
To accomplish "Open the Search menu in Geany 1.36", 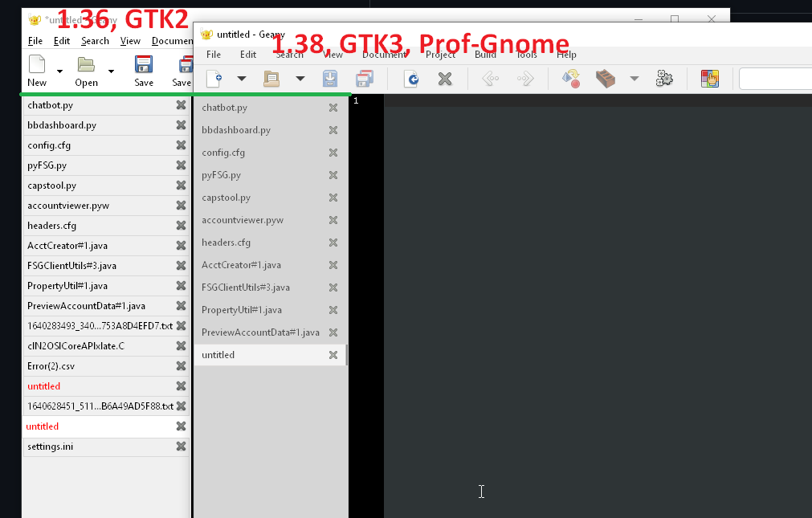I will (94, 40).
